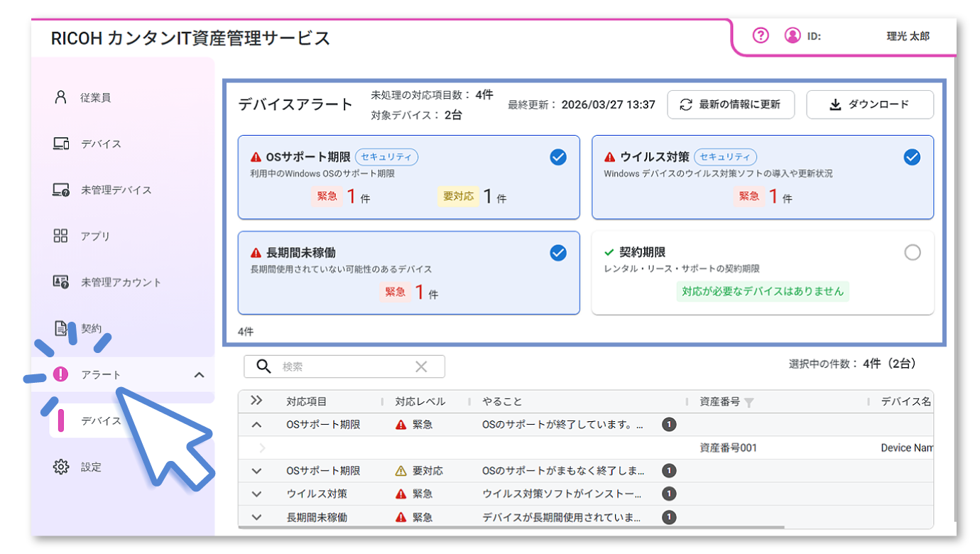Click the count badge on OSサポート期限 緊急 row
This screenshot has height=554, width=980.
(669, 425)
